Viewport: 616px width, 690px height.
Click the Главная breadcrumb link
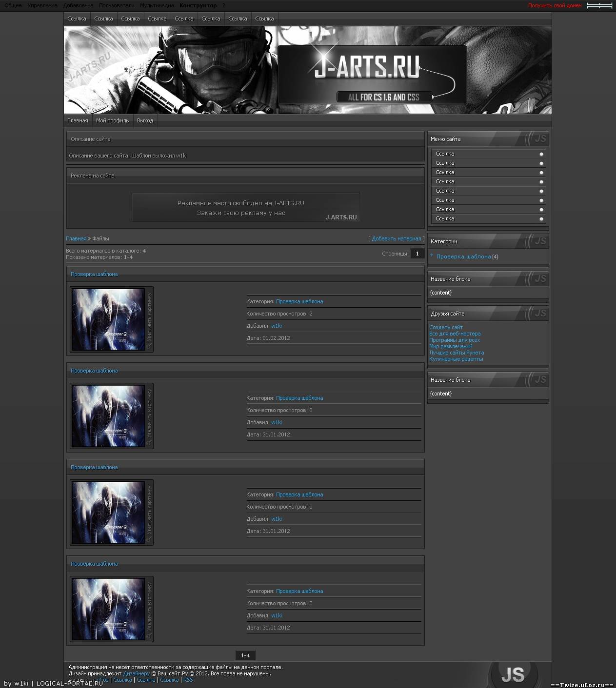pos(76,238)
